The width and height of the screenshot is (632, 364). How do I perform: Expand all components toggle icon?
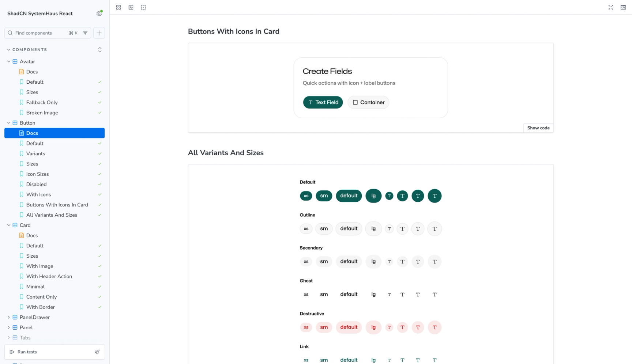tap(100, 50)
